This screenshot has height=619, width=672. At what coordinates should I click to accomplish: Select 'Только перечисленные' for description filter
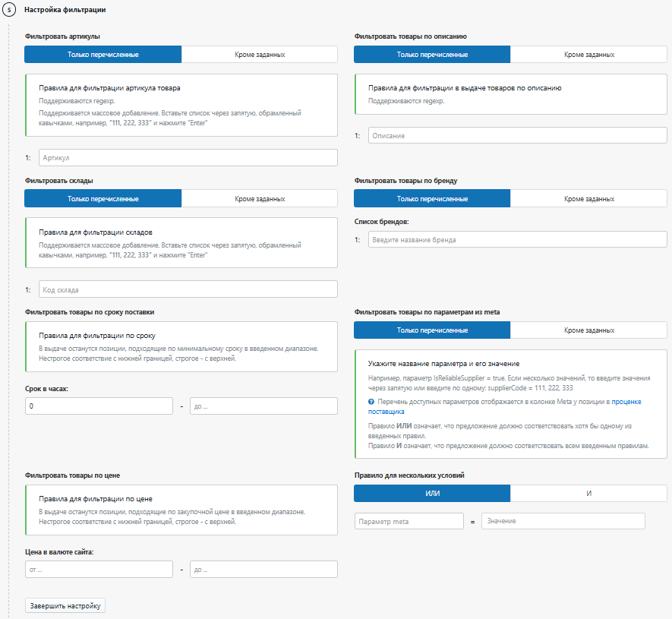(432, 55)
